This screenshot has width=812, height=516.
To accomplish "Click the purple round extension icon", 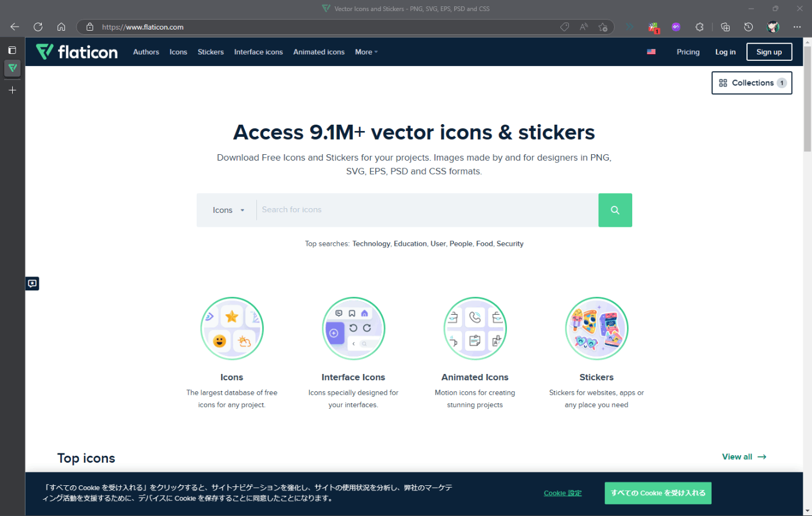I will click(676, 27).
